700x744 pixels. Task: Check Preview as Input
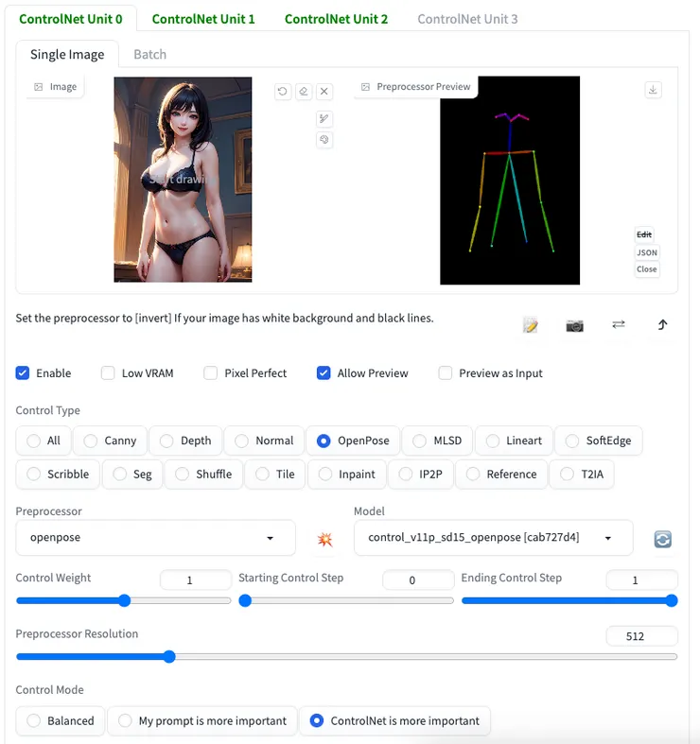click(x=445, y=373)
